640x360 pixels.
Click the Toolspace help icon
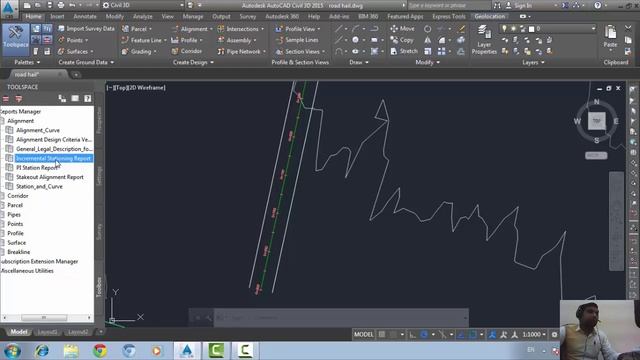(88, 98)
